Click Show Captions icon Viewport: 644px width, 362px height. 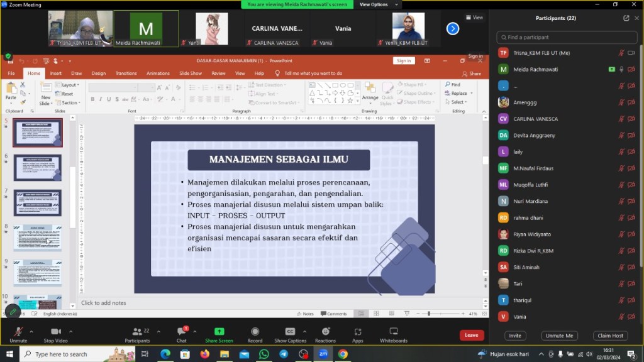(x=290, y=333)
